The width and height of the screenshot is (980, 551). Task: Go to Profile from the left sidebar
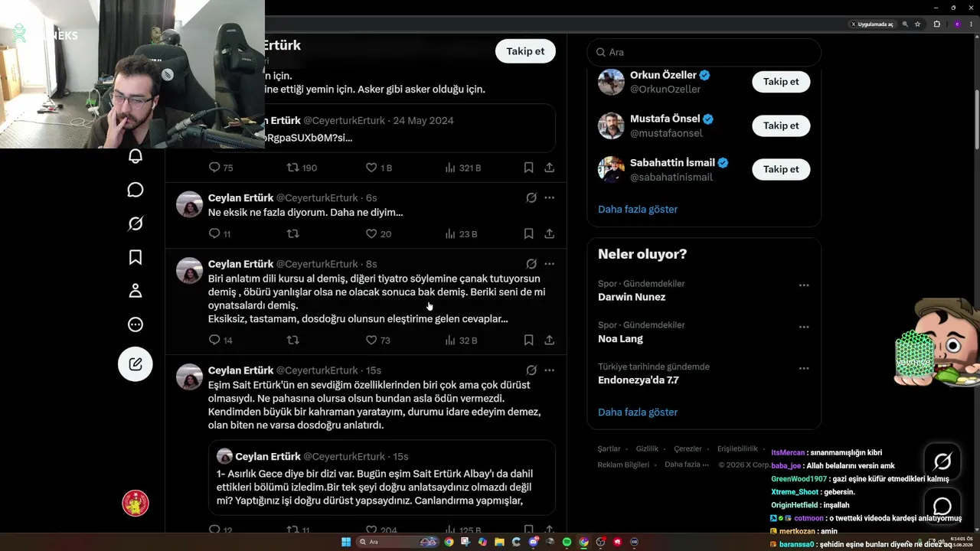(x=136, y=291)
